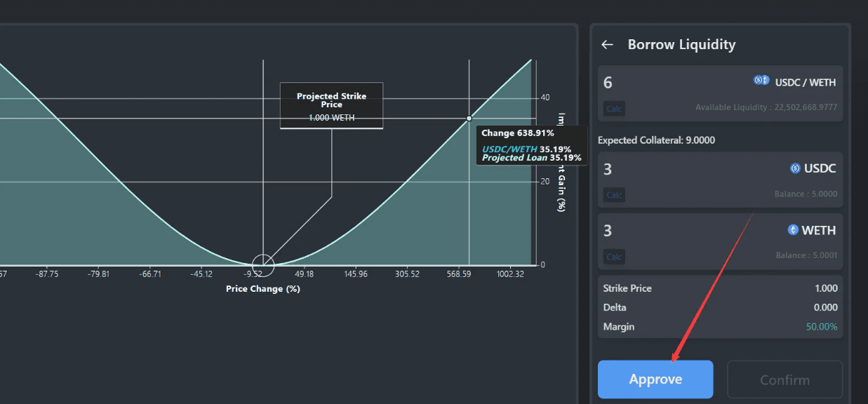Screen dimensions: 868x404
Task: Click the Strike Price value 1.000
Action: tap(826, 288)
